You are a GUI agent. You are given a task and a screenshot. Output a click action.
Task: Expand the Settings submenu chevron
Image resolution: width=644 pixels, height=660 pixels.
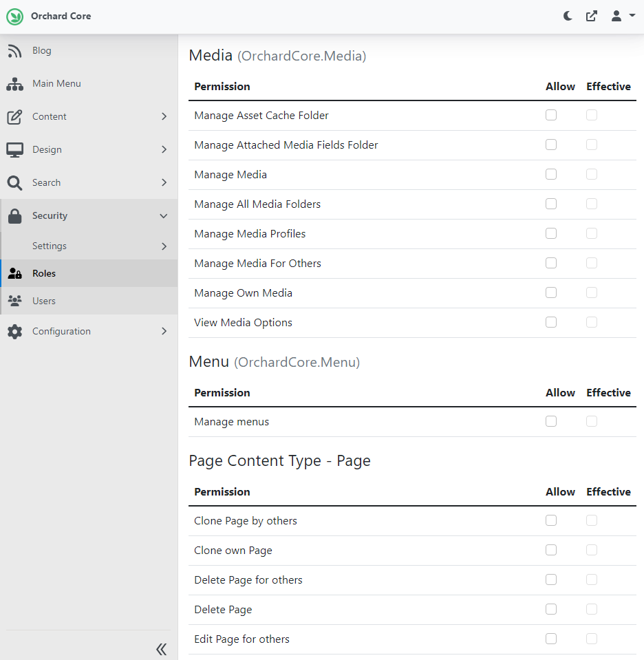164,246
